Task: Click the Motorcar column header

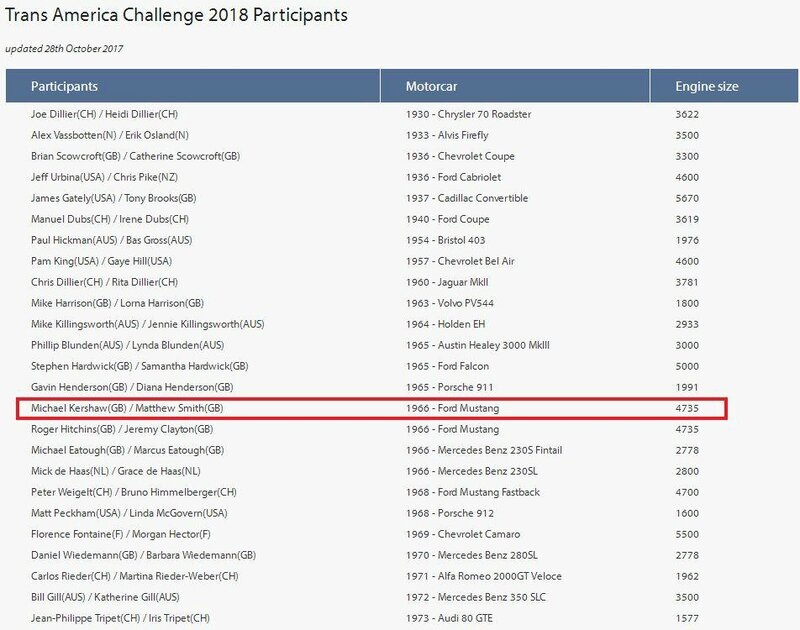Action: (515, 86)
